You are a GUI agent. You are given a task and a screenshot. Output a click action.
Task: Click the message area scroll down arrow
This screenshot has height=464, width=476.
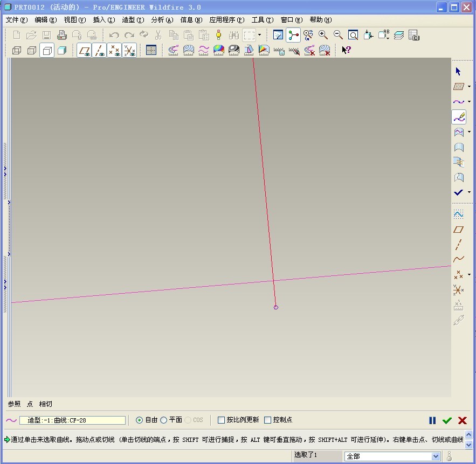pos(468,445)
